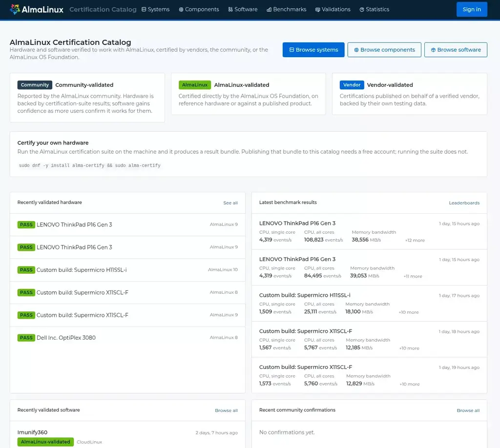500x448 pixels.
Task: Click the Validations nav icon
Action: (x=317, y=10)
